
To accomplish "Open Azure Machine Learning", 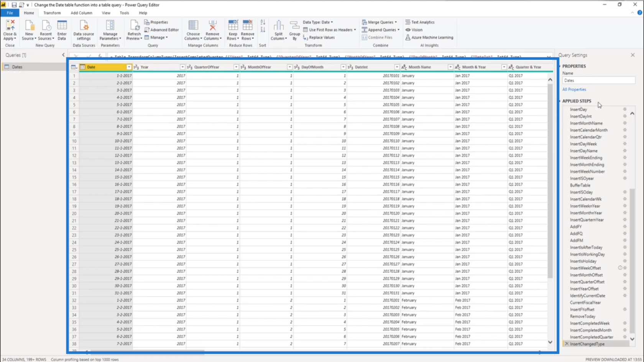I will click(x=429, y=38).
